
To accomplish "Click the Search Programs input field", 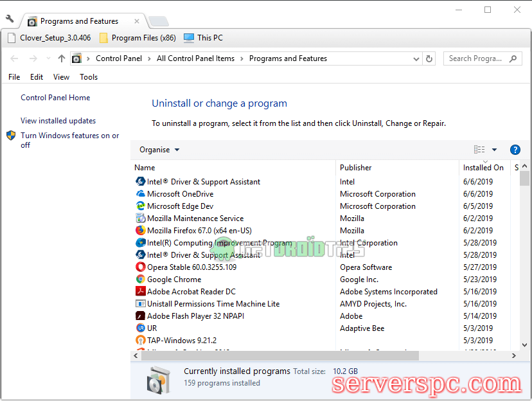I will tap(475, 58).
